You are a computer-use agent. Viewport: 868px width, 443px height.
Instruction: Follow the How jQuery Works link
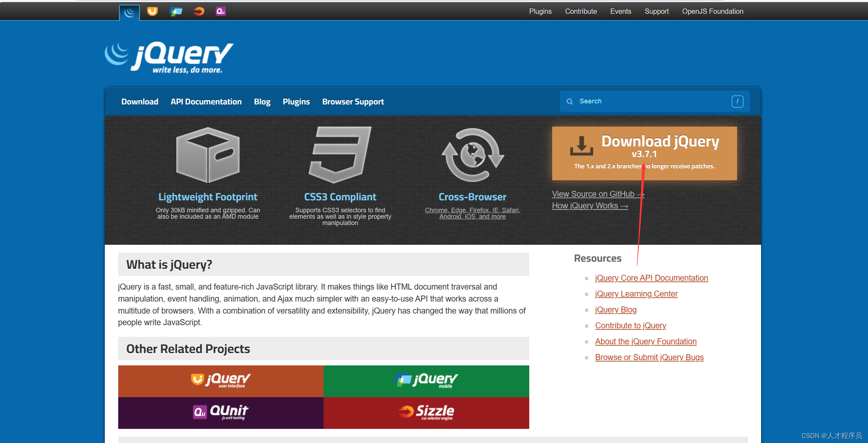590,206
